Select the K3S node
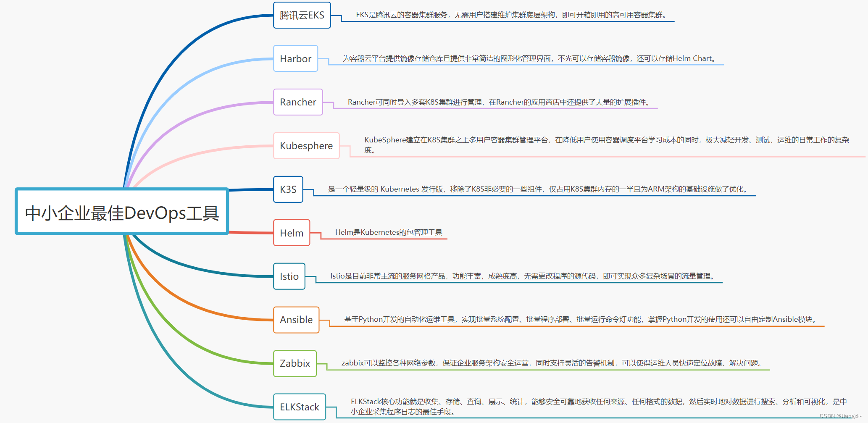 click(288, 189)
